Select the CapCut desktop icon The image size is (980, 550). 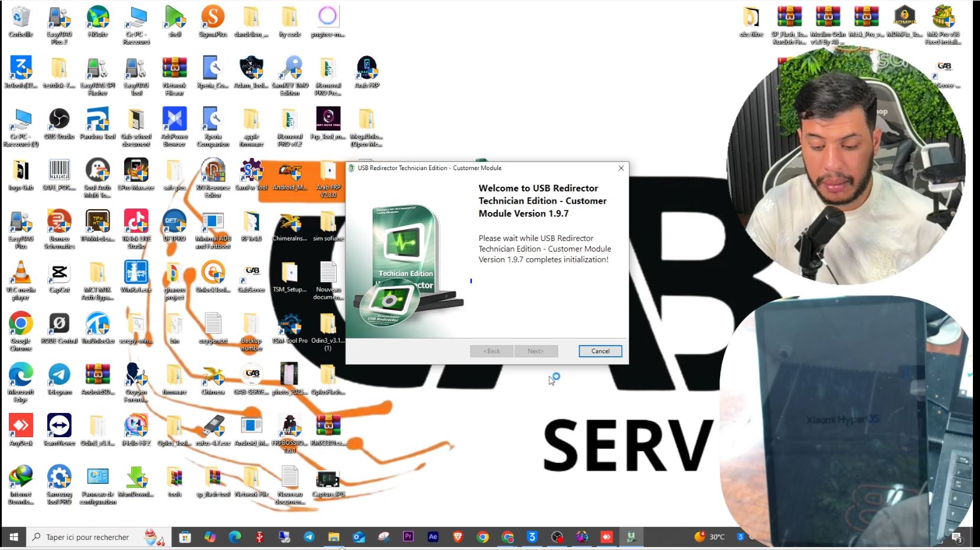[x=59, y=277]
